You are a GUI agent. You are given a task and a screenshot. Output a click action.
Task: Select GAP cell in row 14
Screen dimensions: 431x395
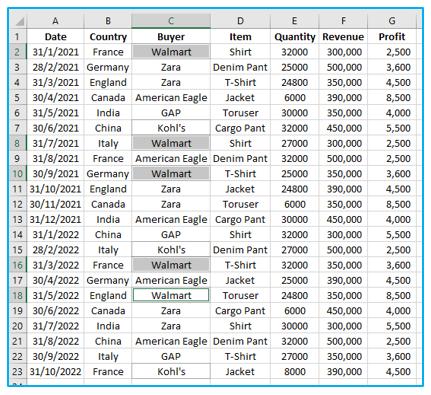click(171, 235)
